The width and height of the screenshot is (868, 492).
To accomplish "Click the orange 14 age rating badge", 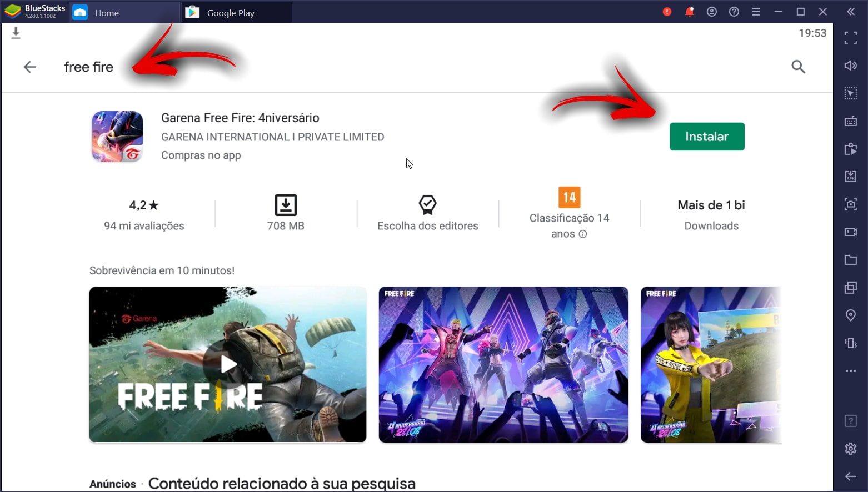I will click(570, 197).
